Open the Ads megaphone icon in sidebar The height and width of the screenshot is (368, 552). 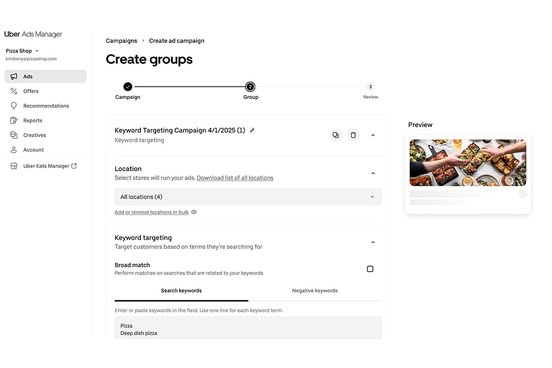pos(14,76)
